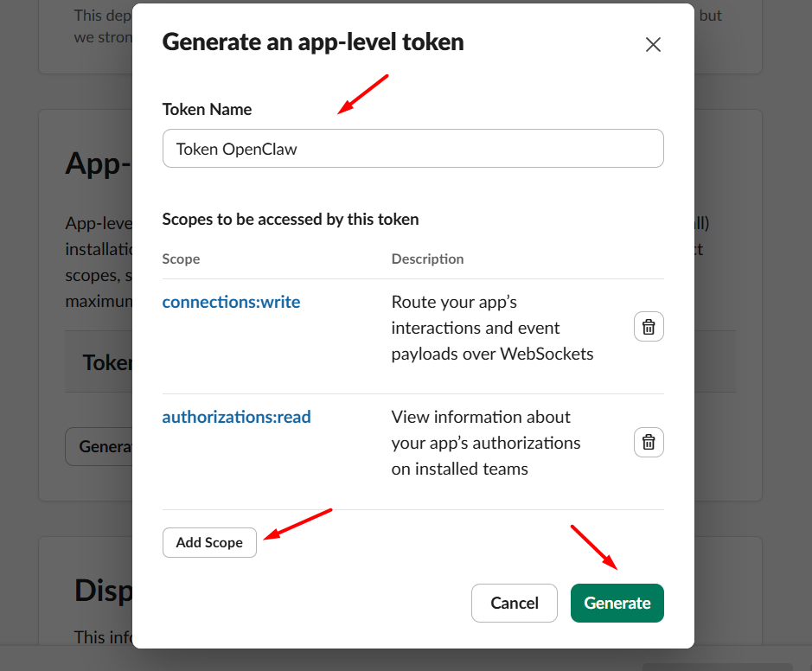Click the background 'App-' section heading
The image size is (812, 671).
pyautogui.click(x=97, y=163)
